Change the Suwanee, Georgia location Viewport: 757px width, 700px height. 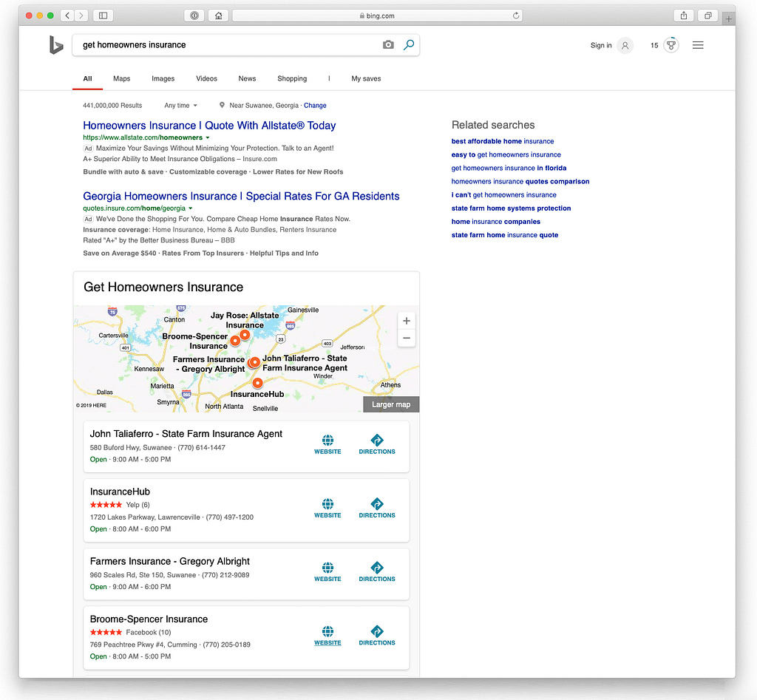pos(315,105)
